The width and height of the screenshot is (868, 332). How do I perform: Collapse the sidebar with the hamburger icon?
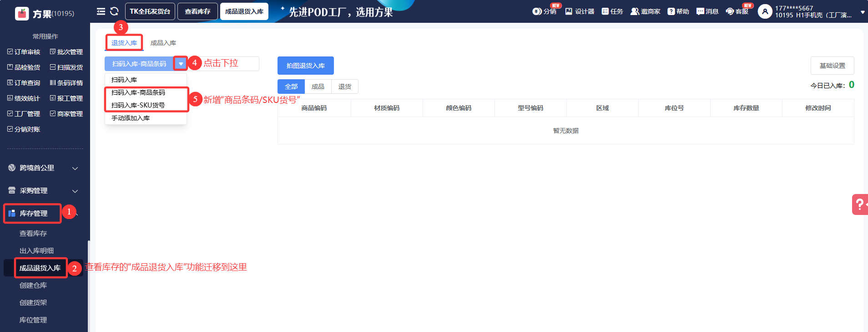[x=101, y=11]
